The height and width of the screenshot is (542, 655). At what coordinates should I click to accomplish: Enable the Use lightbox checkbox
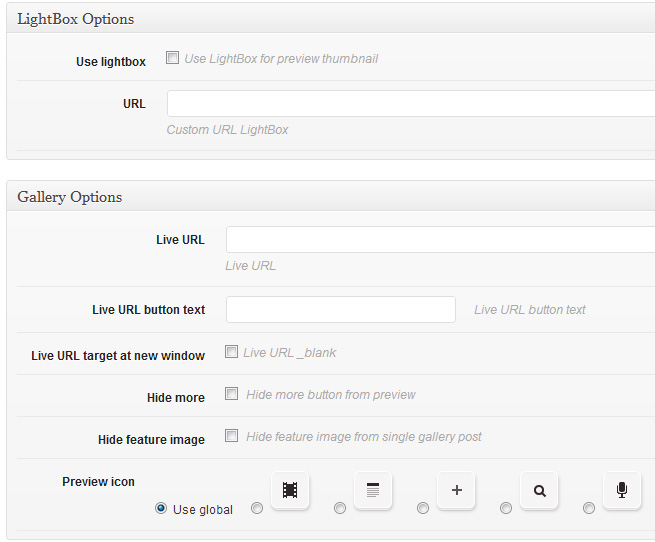coord(172,57)
